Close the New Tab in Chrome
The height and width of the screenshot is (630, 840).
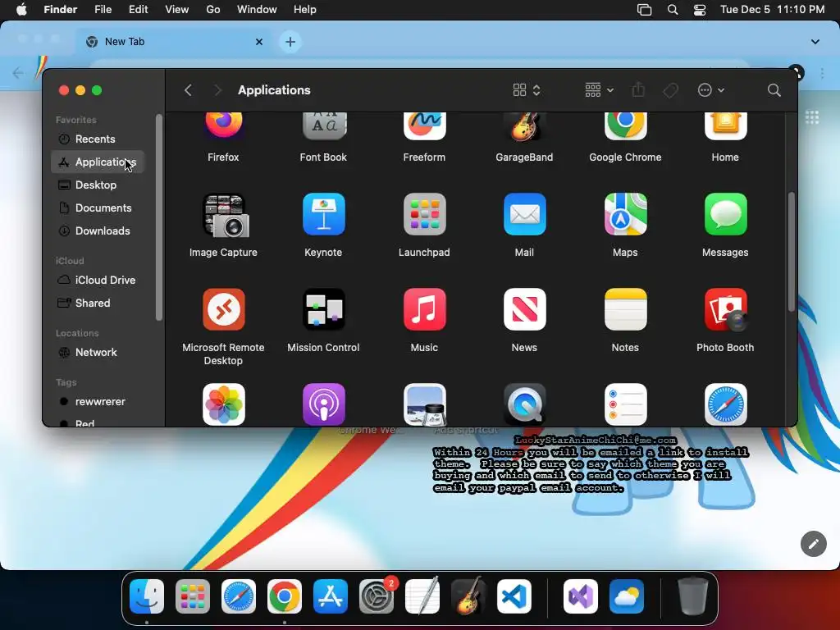259,42
